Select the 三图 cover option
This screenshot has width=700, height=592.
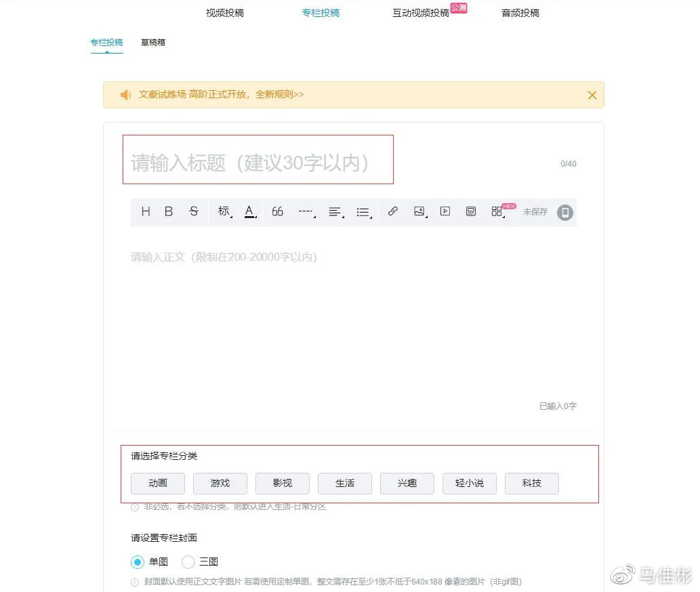point(188,562)
